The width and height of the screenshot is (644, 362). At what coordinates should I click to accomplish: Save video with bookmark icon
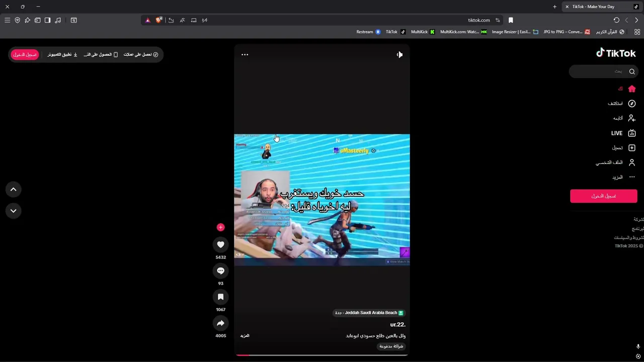click(x=220, y=297)
